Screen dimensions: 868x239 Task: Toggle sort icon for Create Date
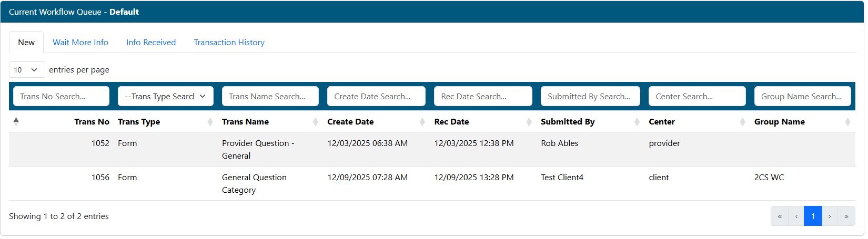click(x=422, y=122)
